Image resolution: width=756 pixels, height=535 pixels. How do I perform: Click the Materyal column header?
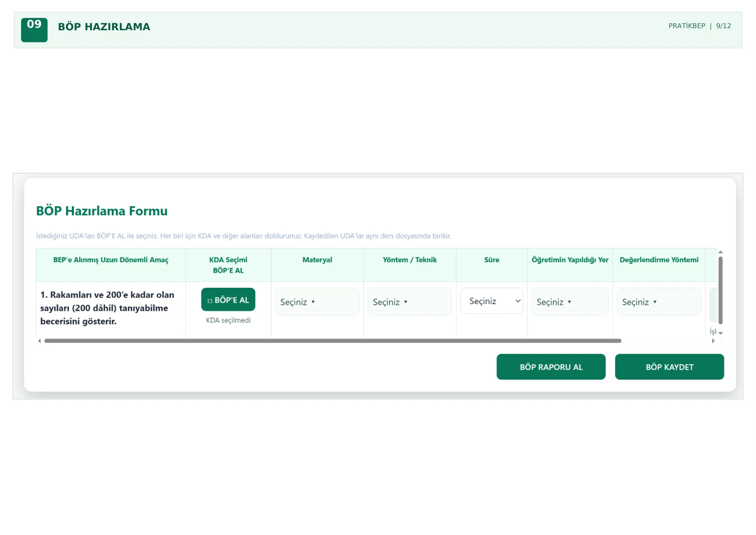point(317,260)
